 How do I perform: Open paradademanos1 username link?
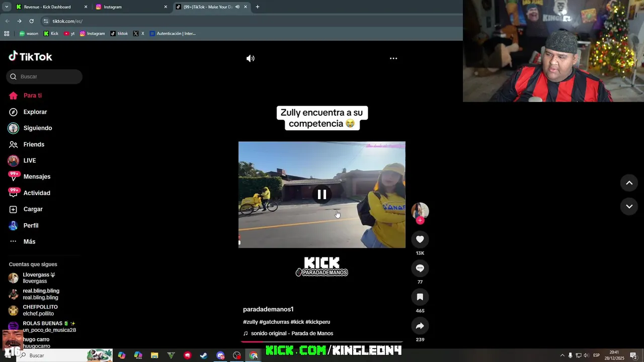pos(268,309)
